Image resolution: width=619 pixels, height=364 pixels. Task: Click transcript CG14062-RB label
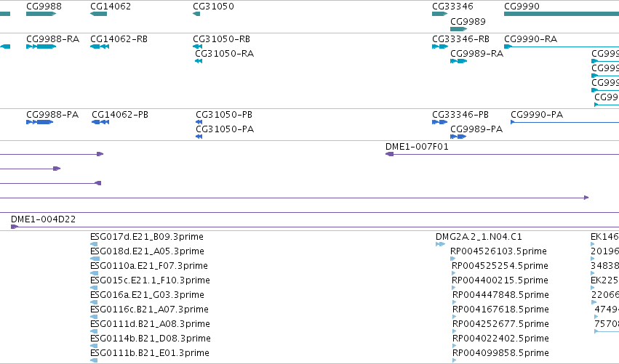pos(119,39)
